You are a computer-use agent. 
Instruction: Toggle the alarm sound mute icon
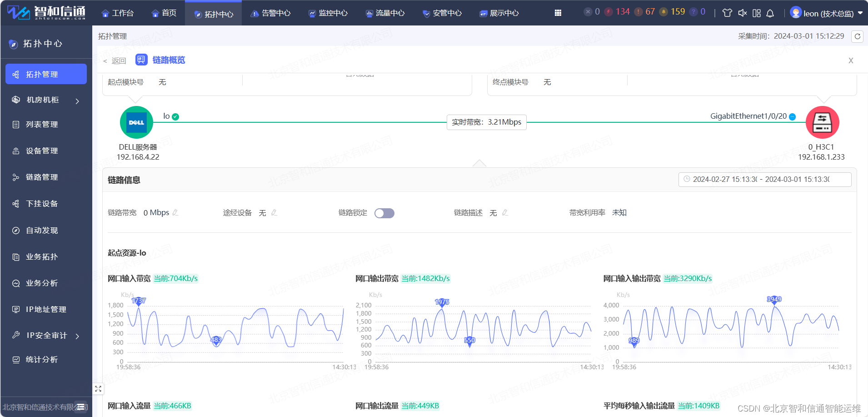tap(742, 13)
